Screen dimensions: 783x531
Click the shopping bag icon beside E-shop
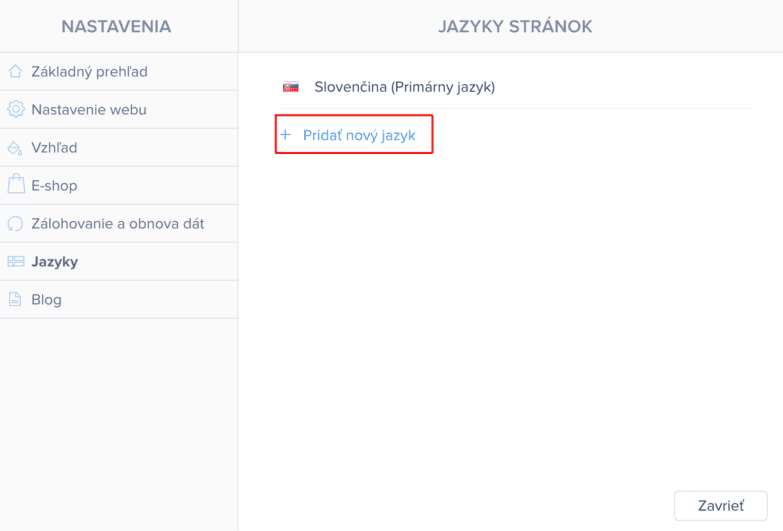tap(15, 185)
